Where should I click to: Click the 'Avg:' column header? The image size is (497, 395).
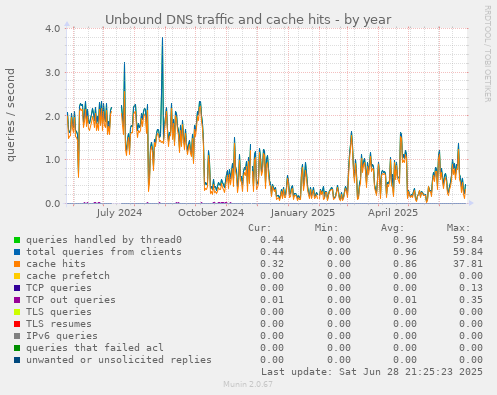[392, 228]
